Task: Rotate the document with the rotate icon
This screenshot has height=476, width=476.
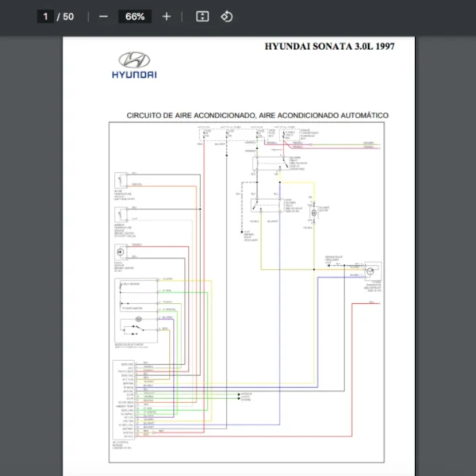Action: tap(227, 17)
